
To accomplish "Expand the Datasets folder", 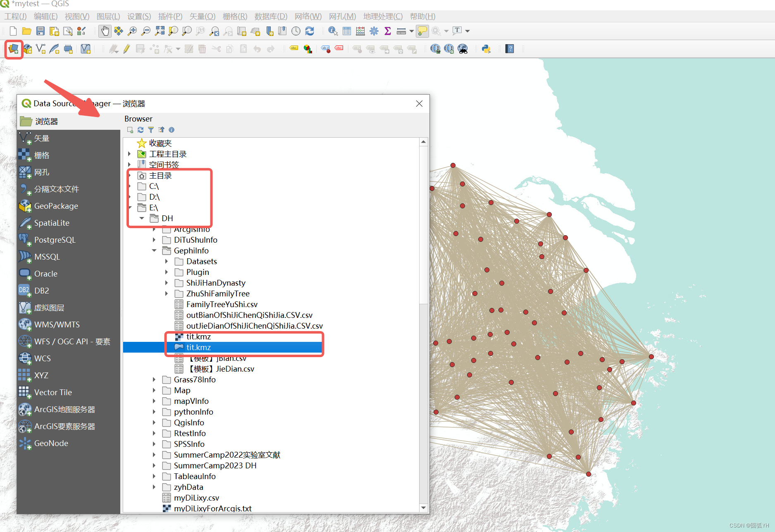I will [x=167, y=261].
